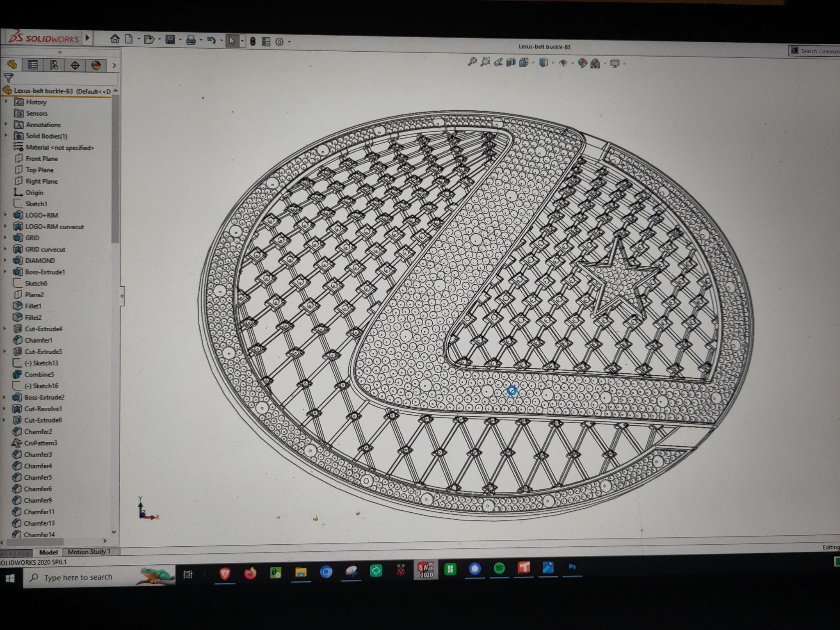Viewport: 840px width, 630px height.
Task: Open dropdown arrow next to Print icon
Action: (201, 41)
